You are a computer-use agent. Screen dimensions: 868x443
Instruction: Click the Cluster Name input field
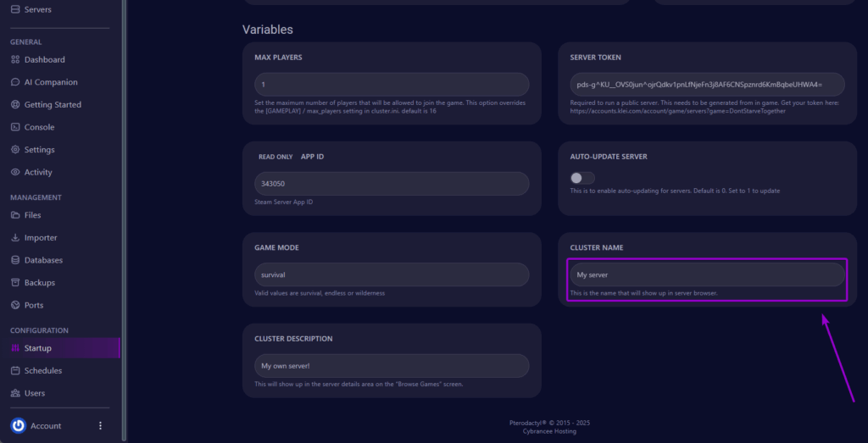coord(707,274)
